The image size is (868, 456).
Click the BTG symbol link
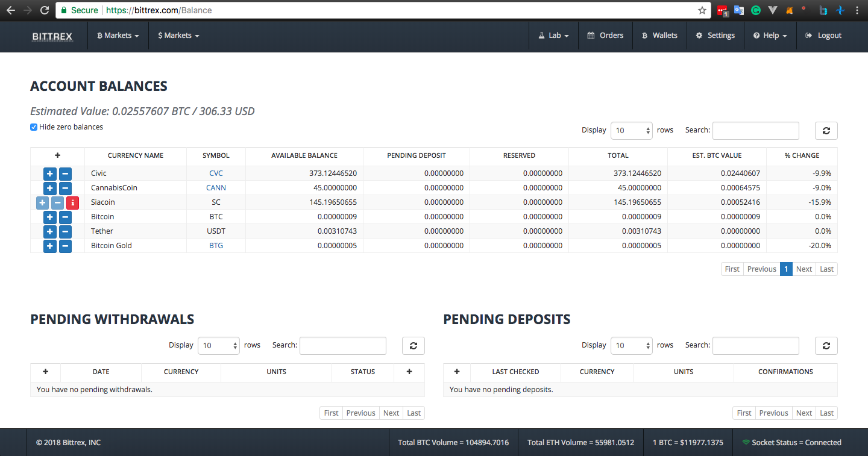[216, 246]
